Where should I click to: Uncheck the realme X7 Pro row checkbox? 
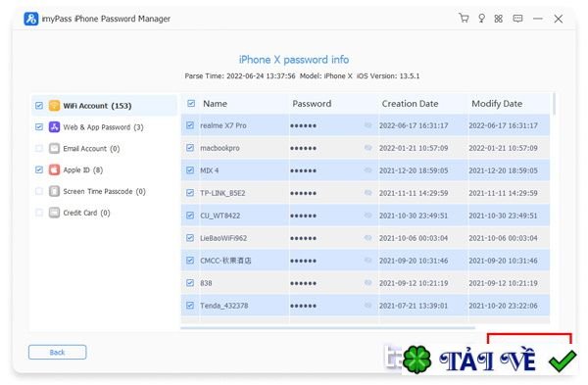click(x=190, y=125)
